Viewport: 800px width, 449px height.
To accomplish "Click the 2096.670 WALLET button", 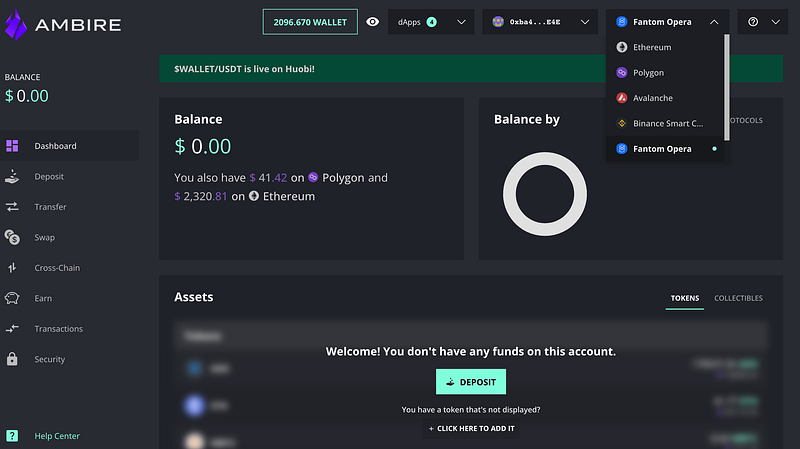I will (x=310, y=22).
